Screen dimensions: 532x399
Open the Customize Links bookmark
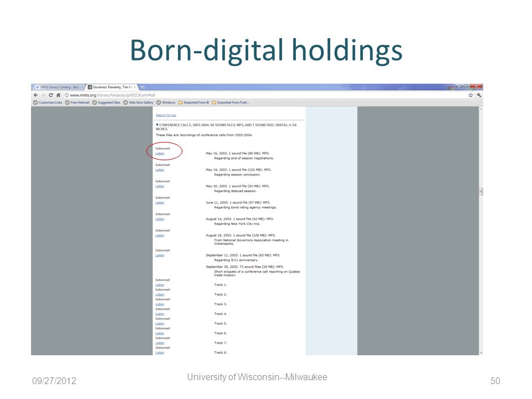[48, 103]
